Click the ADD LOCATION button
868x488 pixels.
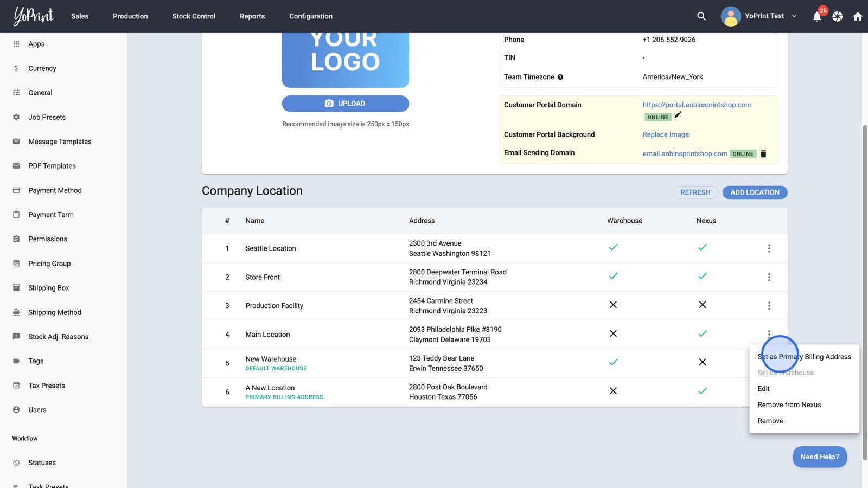coord(755,192)
